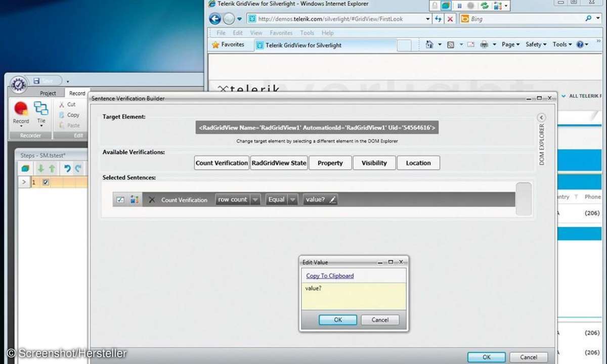Open the Edit menu in Internet Explorer
The height and width of the screenshot is (364, 607).
pyautogui.click(x=238, y=33)
